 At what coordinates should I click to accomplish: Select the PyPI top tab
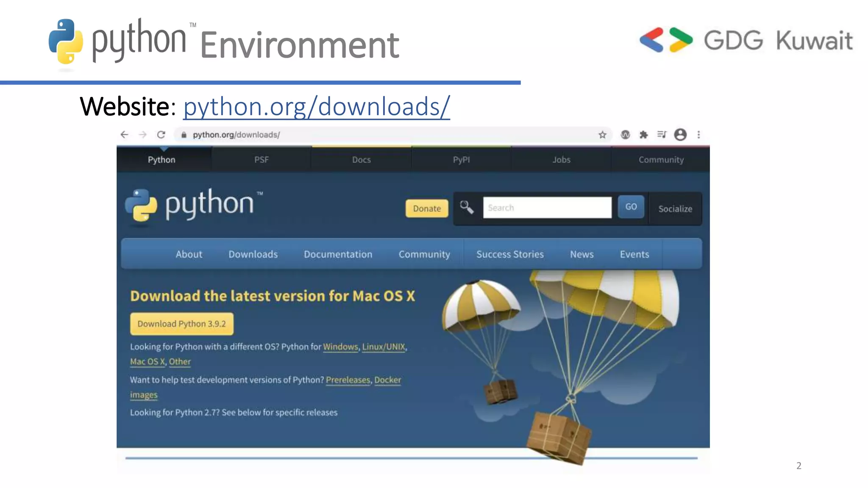tap(461, 160)
